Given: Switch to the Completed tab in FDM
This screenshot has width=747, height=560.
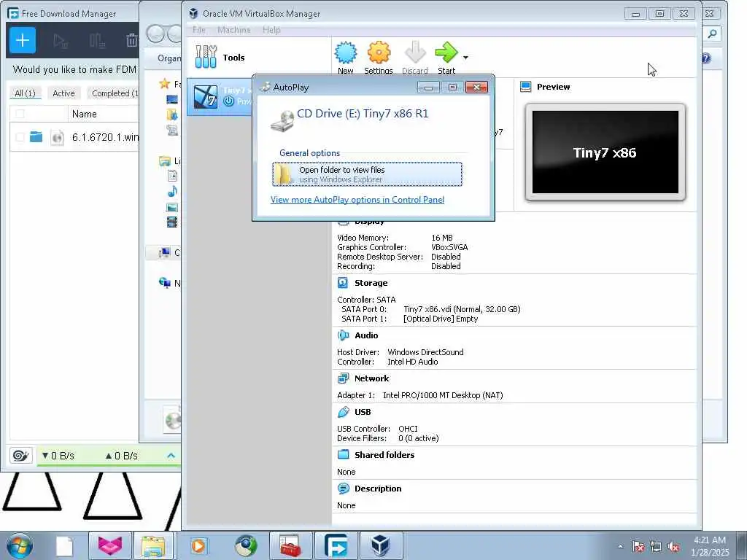Looking at the screenshot, I should 115,93.
